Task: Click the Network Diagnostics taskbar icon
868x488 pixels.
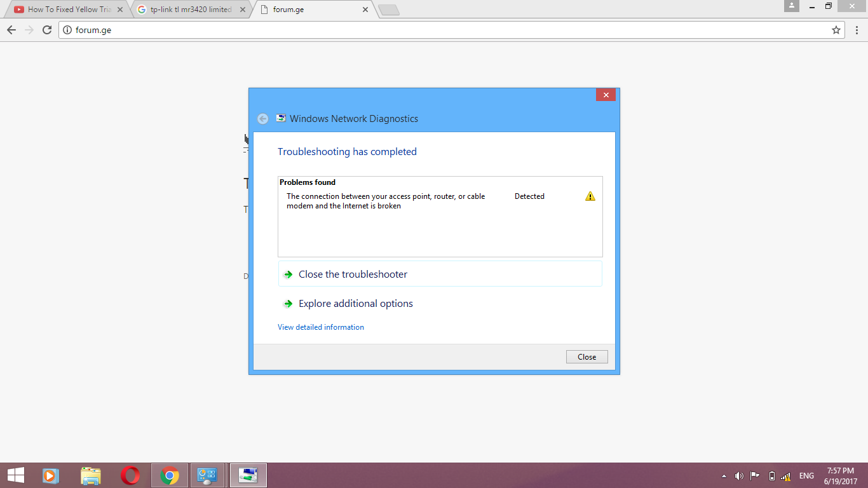Action: tap(248, 475)
